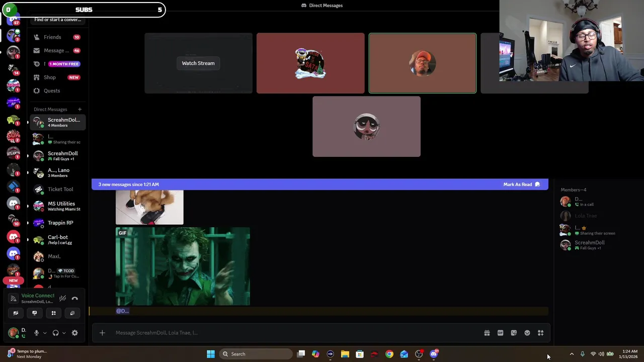Click Mark As Read in the banner
The height and width of the screenshot is (362, 644).
[x=521, y=185]
